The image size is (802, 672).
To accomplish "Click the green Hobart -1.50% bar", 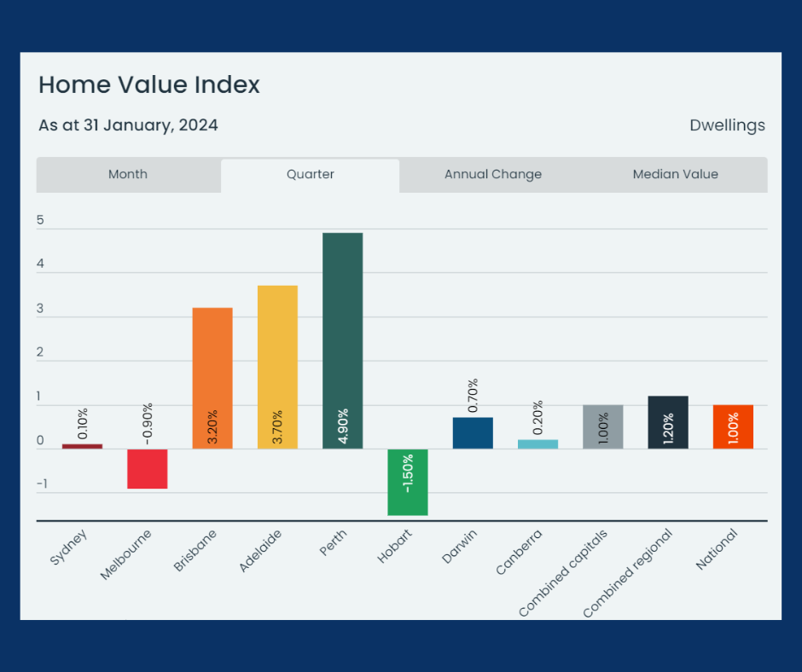I will (408, 483).
